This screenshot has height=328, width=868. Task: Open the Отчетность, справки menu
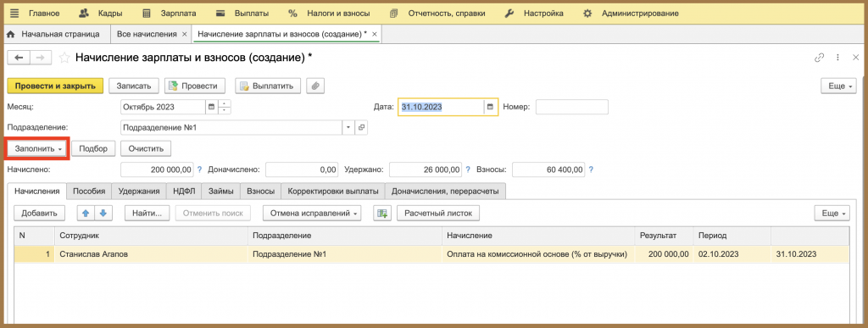pos(437,14)
